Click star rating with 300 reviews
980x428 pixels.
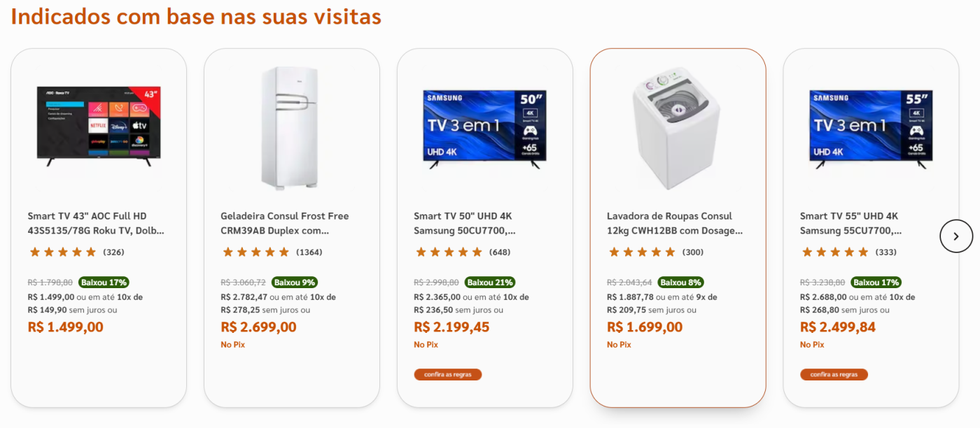[642, 252]
